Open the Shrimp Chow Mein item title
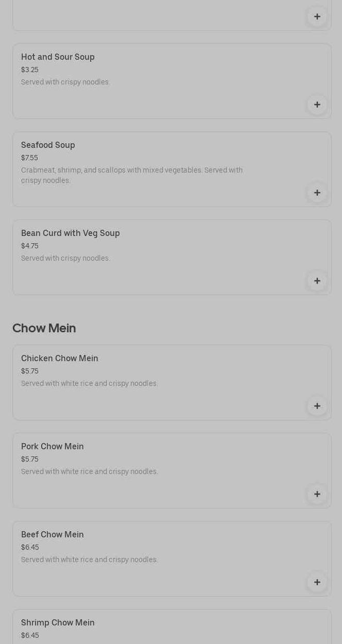The image size is (342, 644). pos(58,623)
